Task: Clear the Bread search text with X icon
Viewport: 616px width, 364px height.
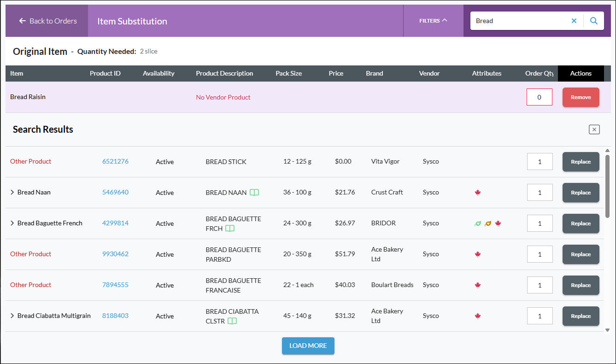Action: tap(574, 21)
